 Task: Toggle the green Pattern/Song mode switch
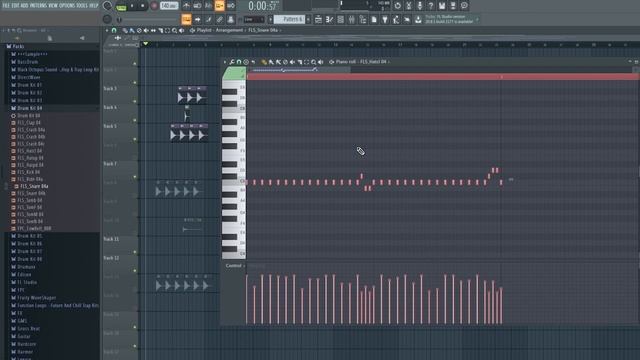pyautogui.click(x=121, y=8)
